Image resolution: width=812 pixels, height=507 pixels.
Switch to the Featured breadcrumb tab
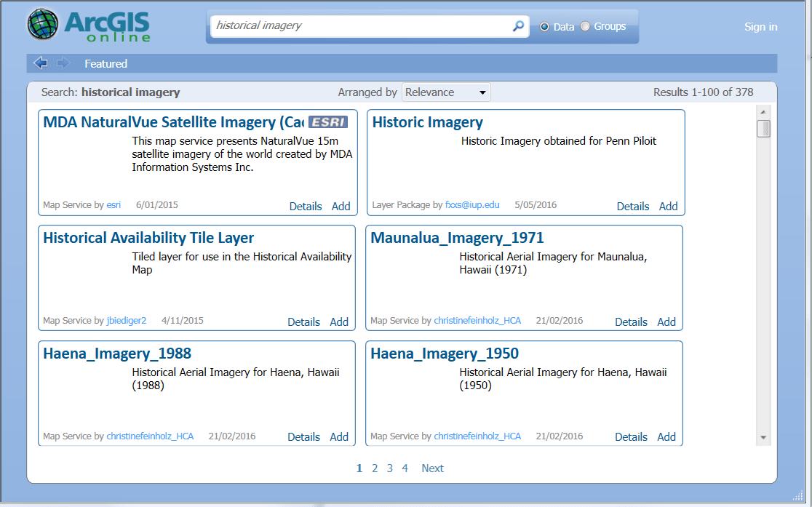tap(106, 63)
